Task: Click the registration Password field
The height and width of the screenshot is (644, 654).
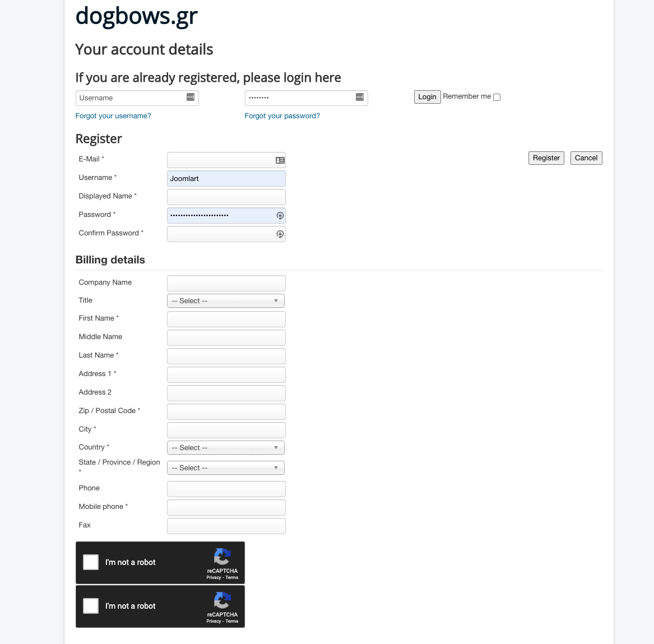Action: click(226, 216)
